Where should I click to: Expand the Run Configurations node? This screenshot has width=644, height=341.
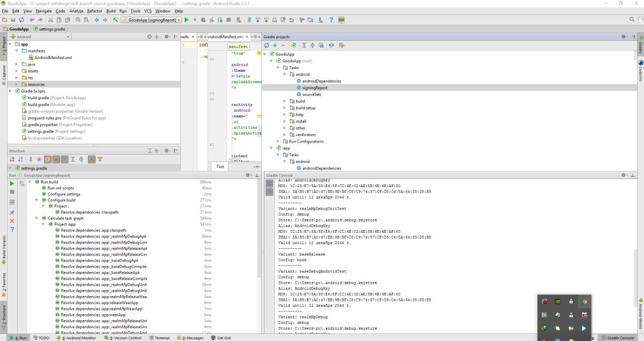tap(278, 142)
